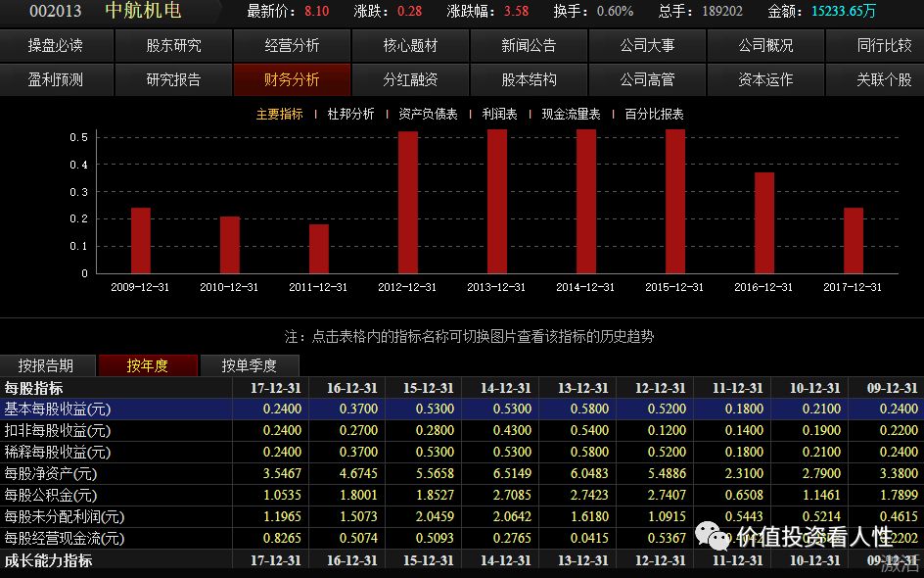Open 杜邦分析 sub-link

click(x=350, y=114)
